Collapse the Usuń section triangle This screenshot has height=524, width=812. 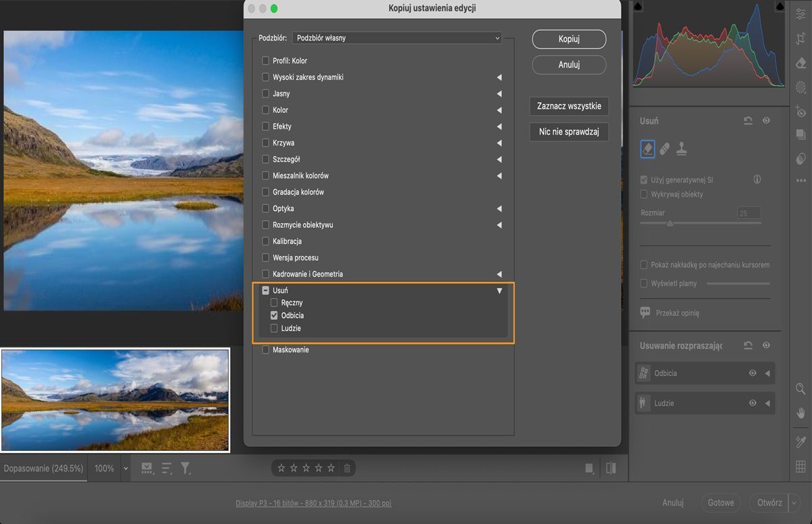coord(499,291)
